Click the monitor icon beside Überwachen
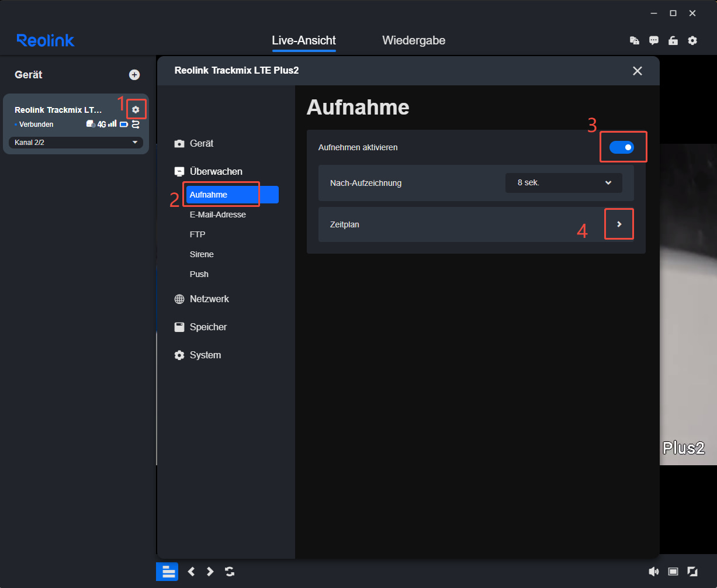Viewport: 717px width, 588px height. (179, 171)
